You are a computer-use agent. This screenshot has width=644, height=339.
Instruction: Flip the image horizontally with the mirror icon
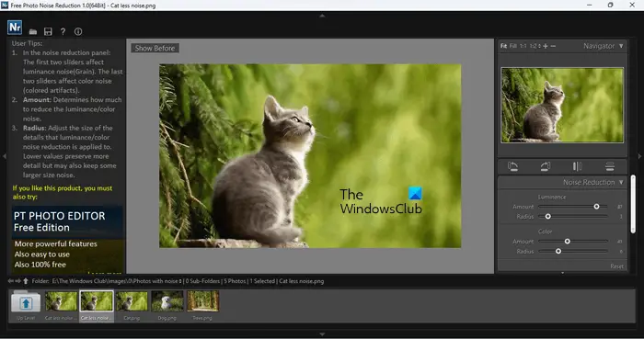(577, 166)
